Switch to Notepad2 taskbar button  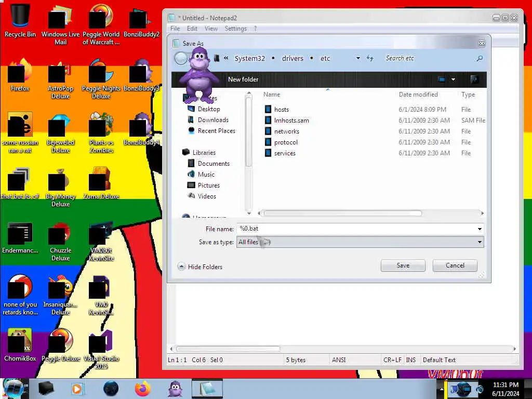[207, 389]
